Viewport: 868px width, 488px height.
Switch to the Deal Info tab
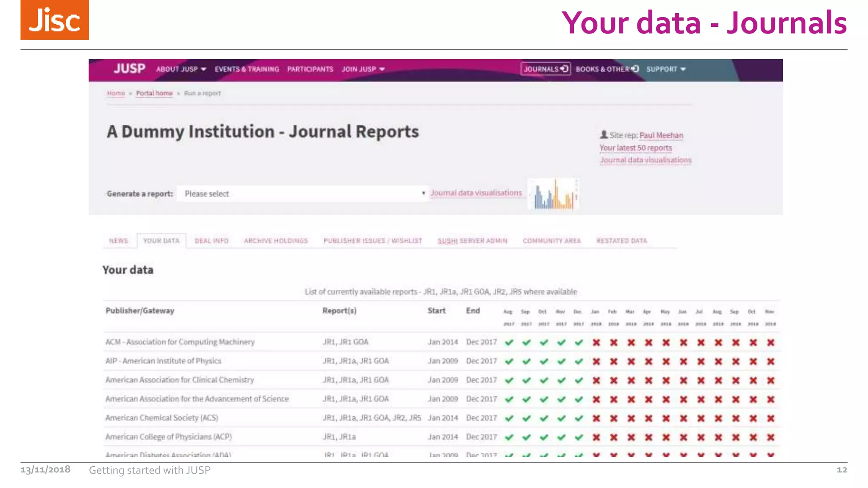[x=211, y=241]
